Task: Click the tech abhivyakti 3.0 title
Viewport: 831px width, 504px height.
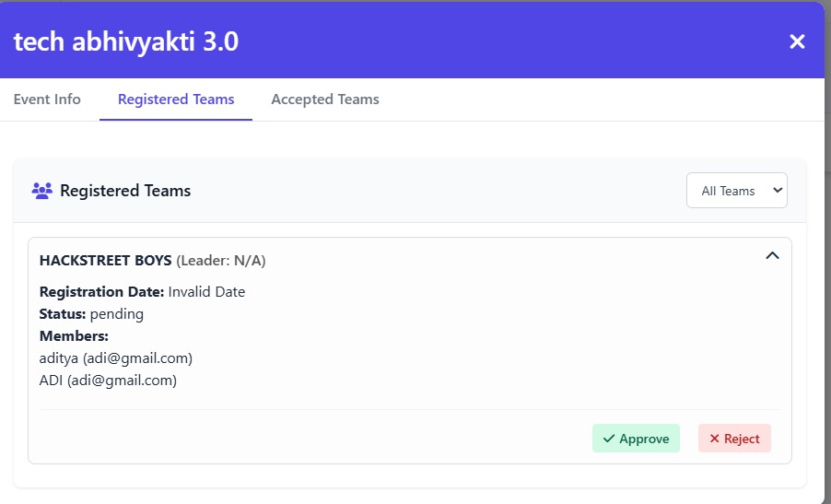Action: click(125, 41)
